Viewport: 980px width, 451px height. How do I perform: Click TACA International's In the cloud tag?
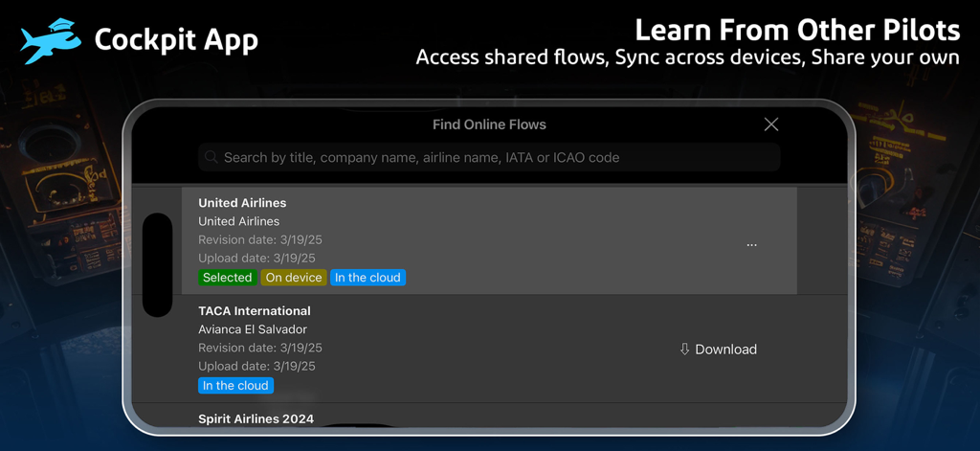point(235,385)
